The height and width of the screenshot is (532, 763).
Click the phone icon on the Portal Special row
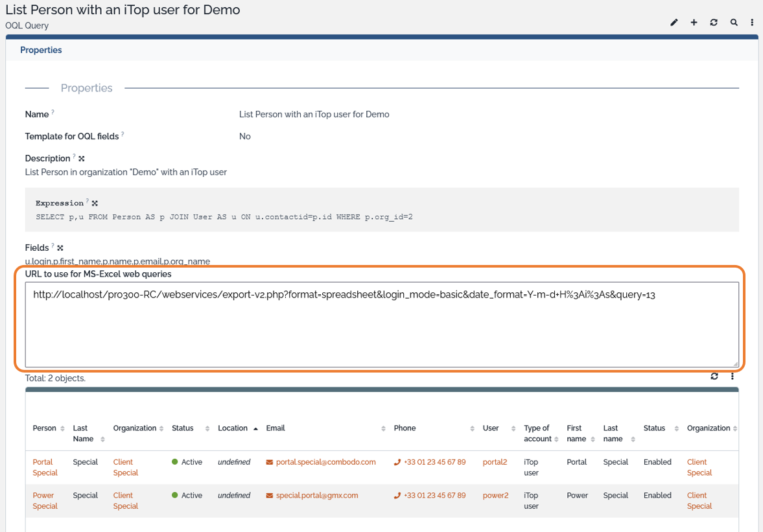pos(398,461)
